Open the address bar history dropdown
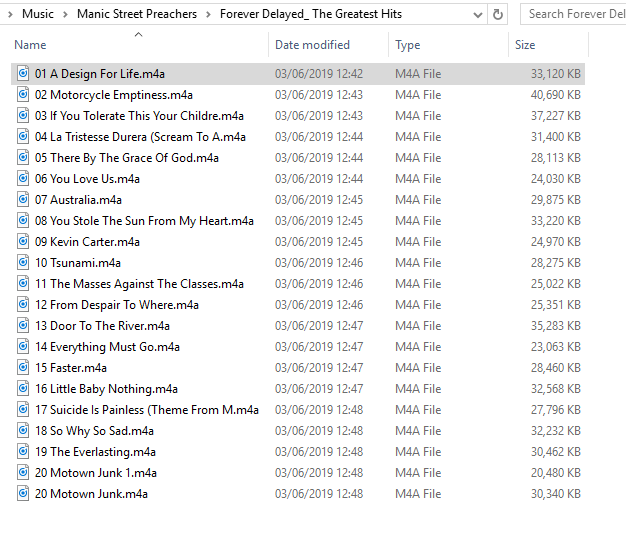The image size is (626, 539). (x=477, y=15)
